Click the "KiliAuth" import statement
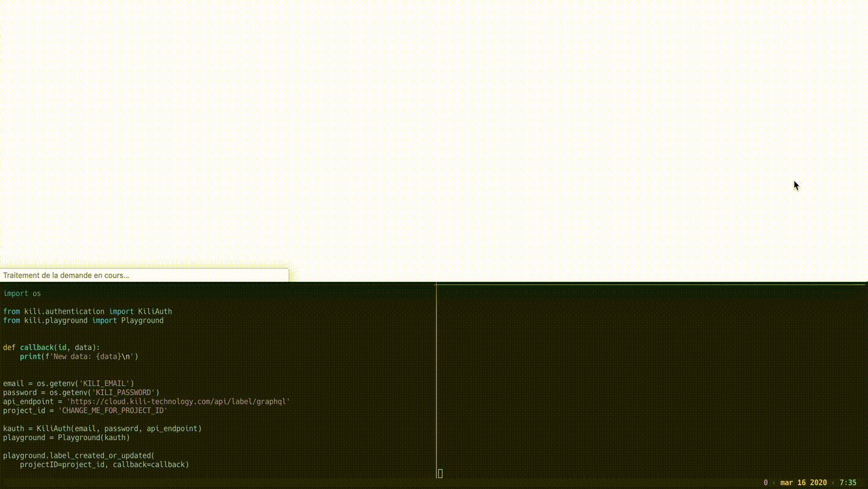868x489 pixels. [87, 311]
